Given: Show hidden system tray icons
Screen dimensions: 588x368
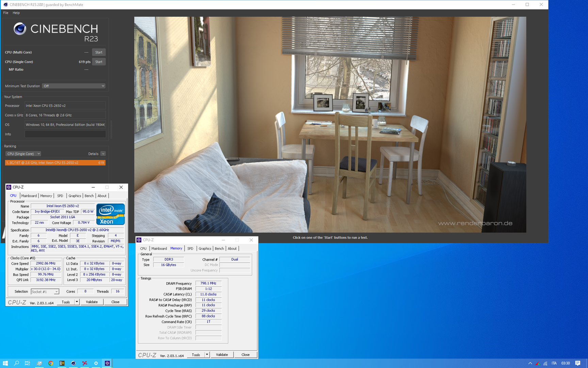Looking at the screenshot, I should pyautogui.click(x=530, y=363).
